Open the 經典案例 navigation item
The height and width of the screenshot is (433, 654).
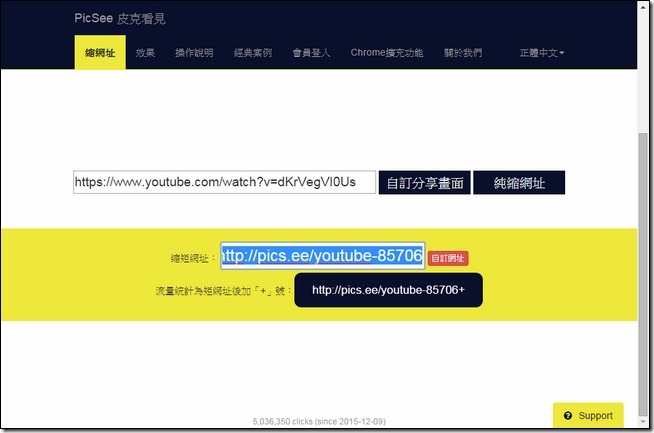252,53
